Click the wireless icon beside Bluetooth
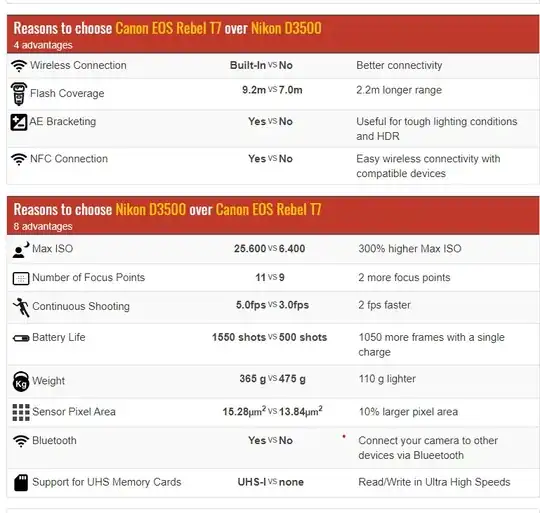Image resolution: width=540 pixels, height=513 pixels. [21, 441]
